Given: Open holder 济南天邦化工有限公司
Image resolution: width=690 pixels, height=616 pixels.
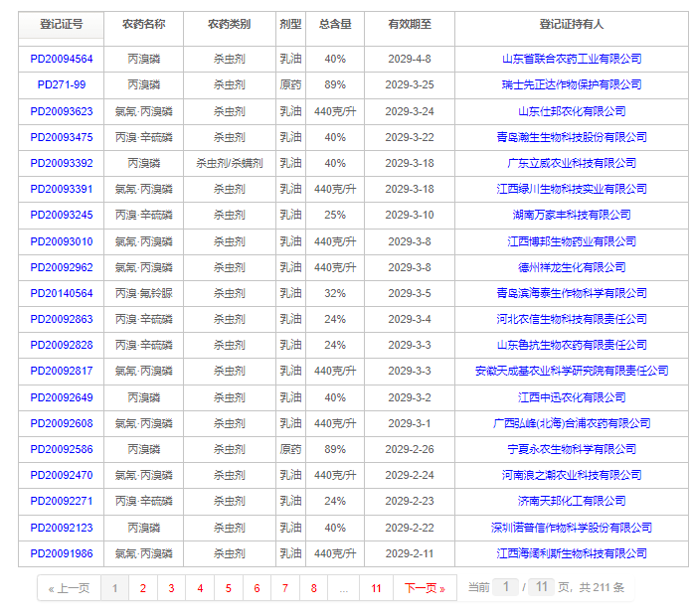Looking at the screenshot, I should [572, 501].
